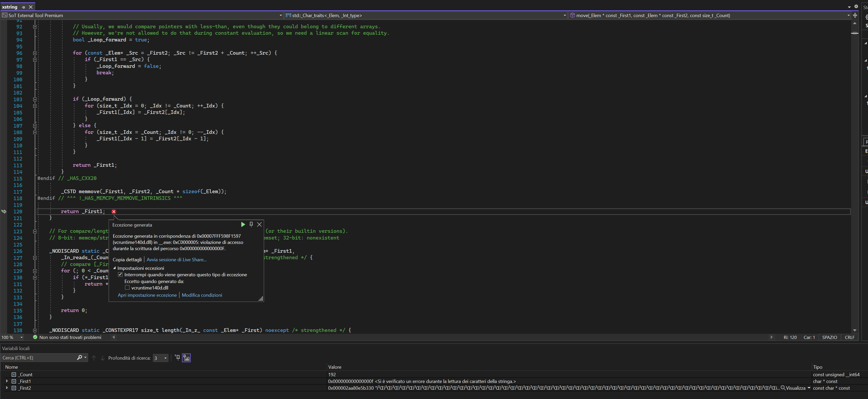The width and height of the screenshot is (868, 399).
Task: Toggle the highlighted view-mode icon in locals toolbar
Action: coord(186,358)
